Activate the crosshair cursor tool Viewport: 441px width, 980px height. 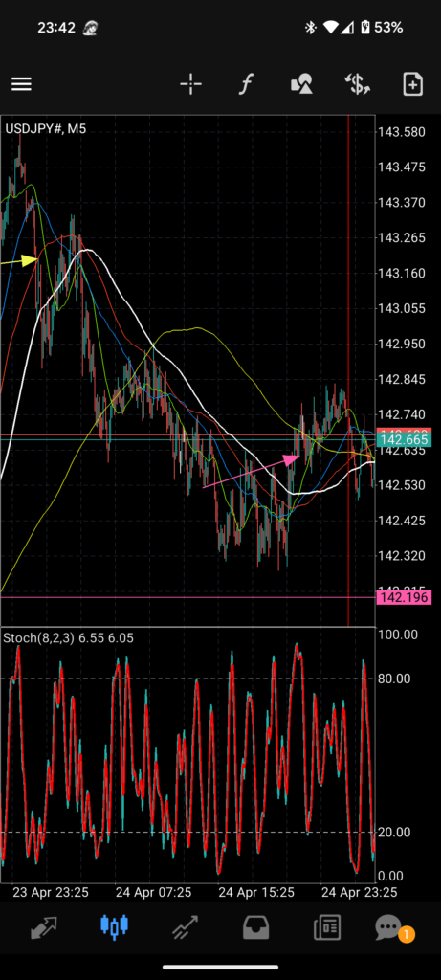(x=190, y=84)
